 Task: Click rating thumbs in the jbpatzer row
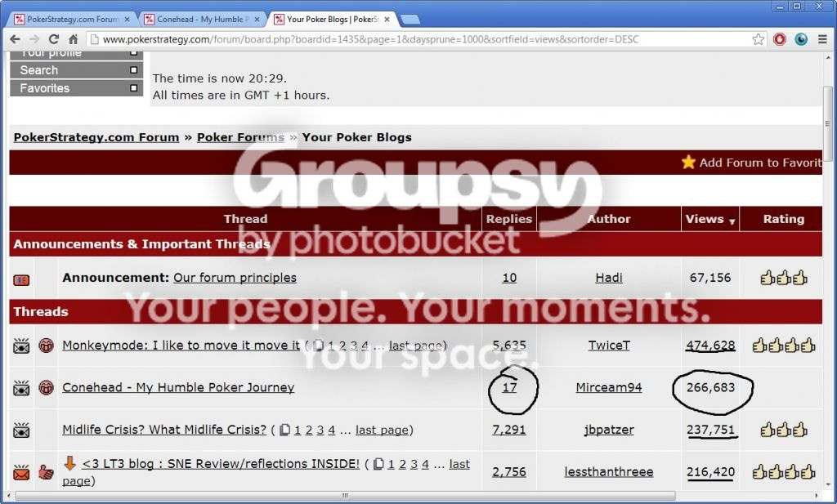coord(784,430)
